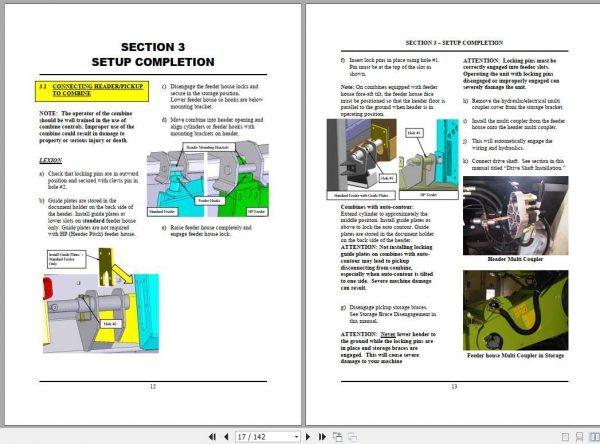
Task: Open the page number dropdown arrow
Action: [297, 437]
